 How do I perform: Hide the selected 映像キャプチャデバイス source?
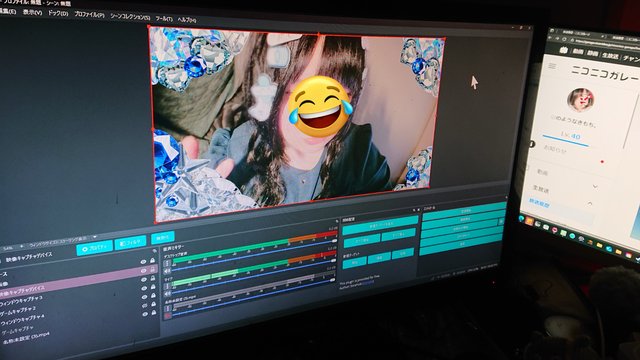coord(144,271)
